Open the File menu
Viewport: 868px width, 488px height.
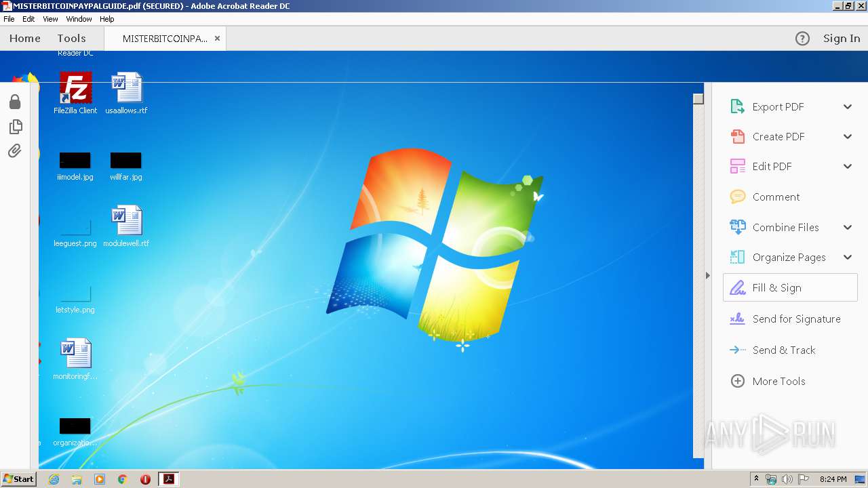pos(9,19)
